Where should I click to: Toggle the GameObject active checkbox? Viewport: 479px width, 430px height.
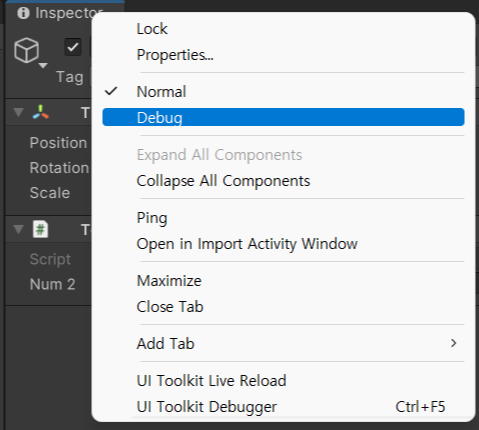click(x=73, y=47)
